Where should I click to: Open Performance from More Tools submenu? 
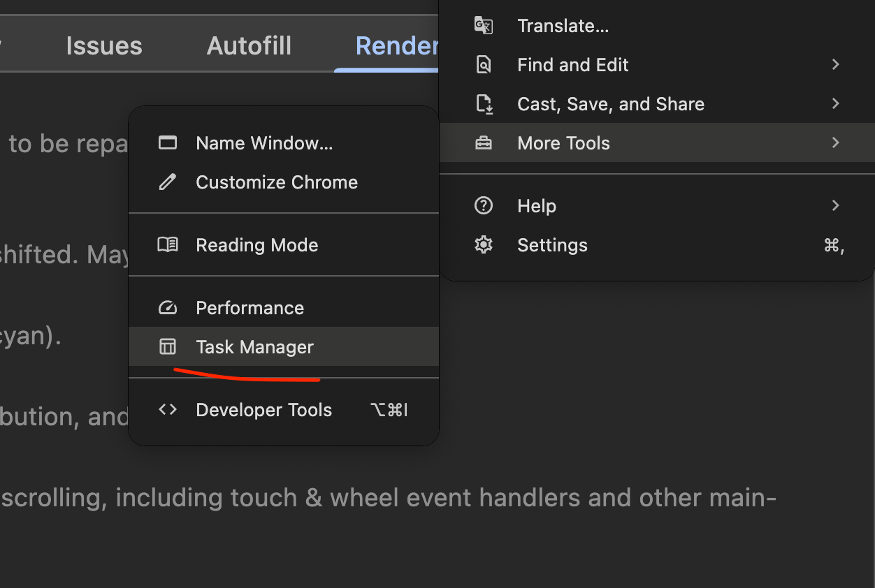[x=284, y=308]
